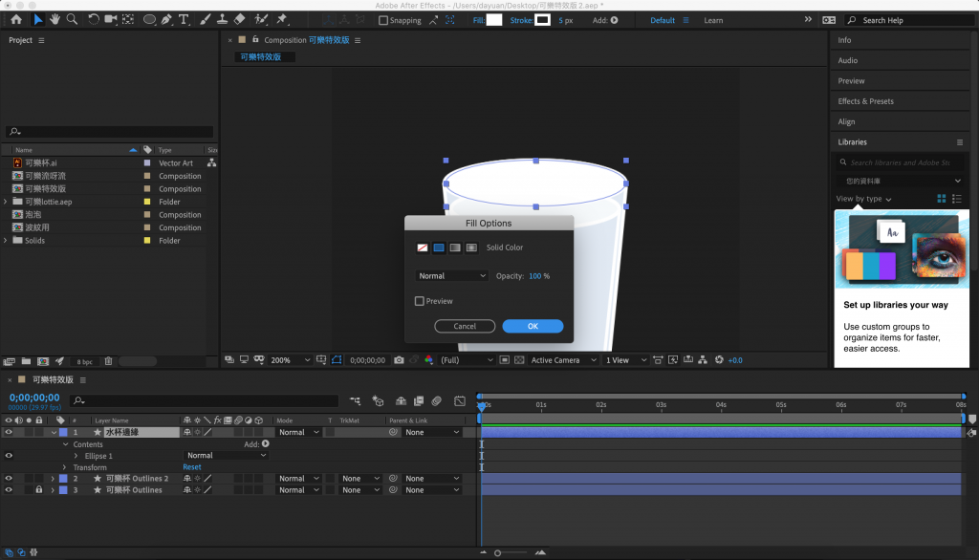
Task: Switch to the Learn workspace
Action: pos(713,20)
